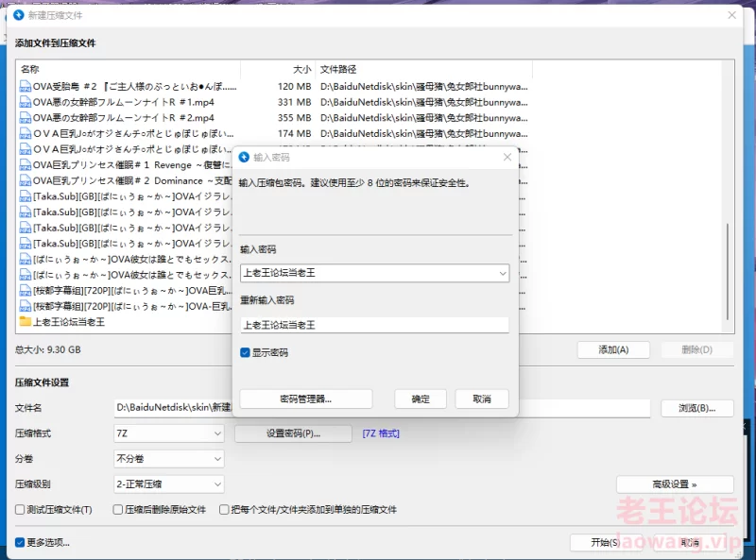The image size is (756, 560).
Task: Click the 重新输入密码 text field
Action: coord(374,325)
